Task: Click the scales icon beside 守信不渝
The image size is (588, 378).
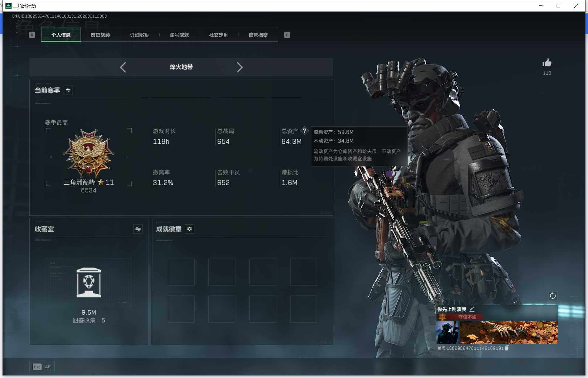Action: (x=442, y=317)
